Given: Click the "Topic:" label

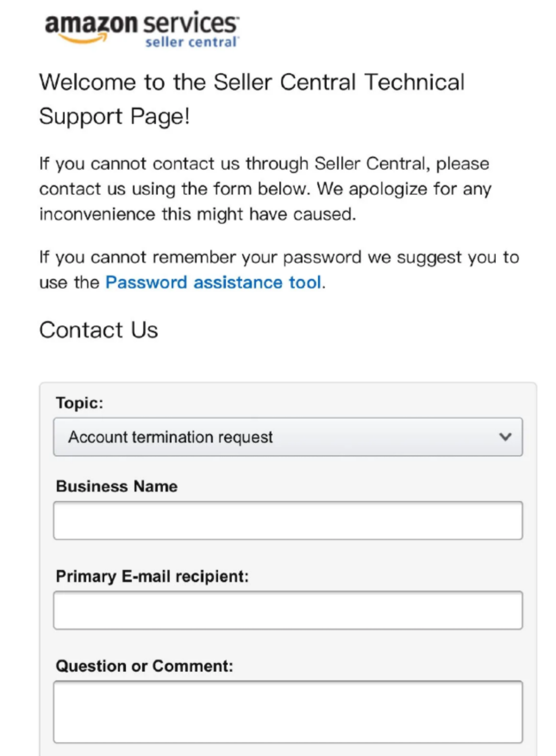Looking at the screenshot, I should 79,403.
